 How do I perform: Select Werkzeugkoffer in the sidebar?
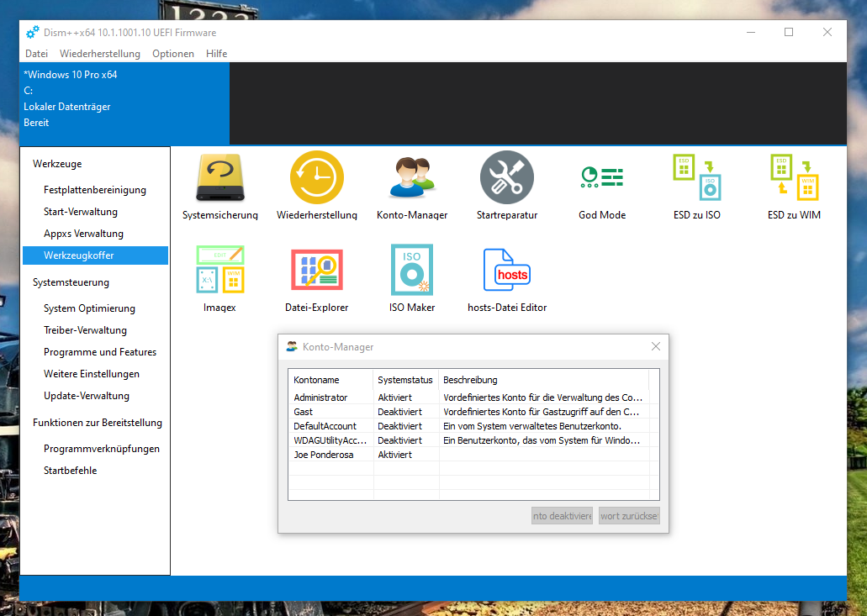pyautogui.click(x=95, y=255)
